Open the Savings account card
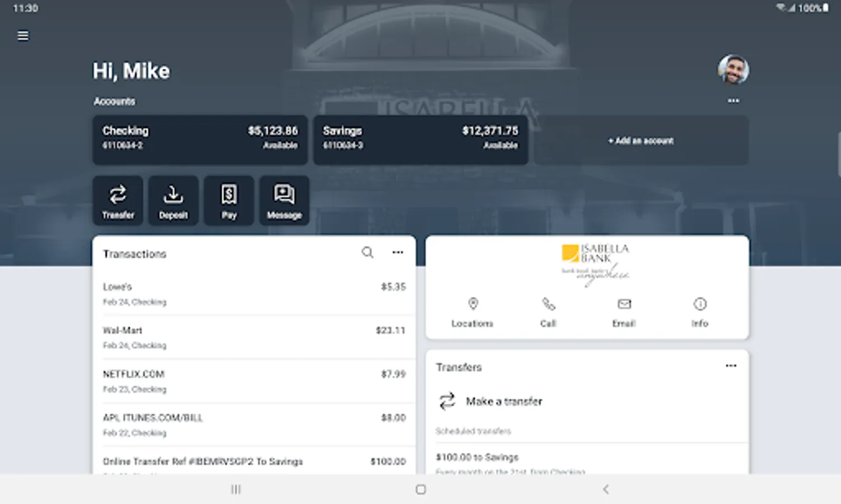 pyautogui.click(x=420, y=140)
